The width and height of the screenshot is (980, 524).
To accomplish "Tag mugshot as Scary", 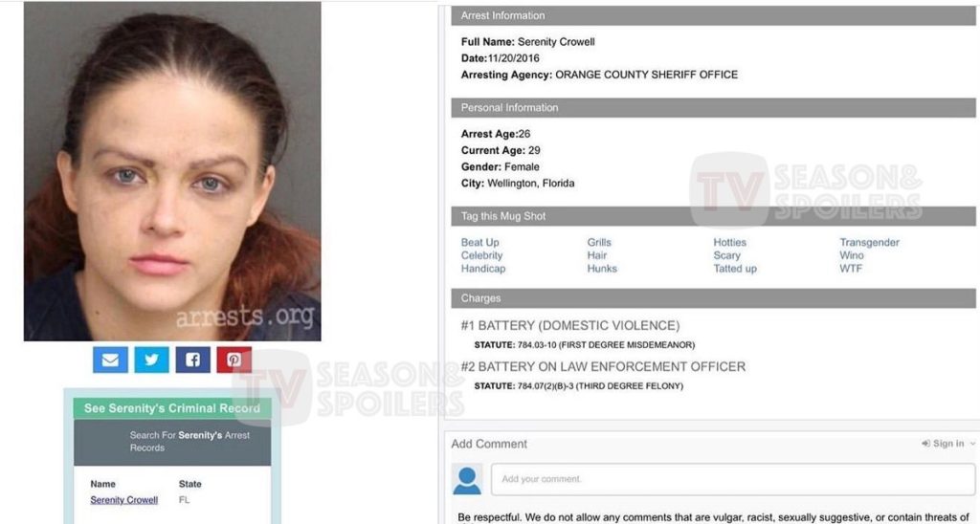I will tap(727, 255).
